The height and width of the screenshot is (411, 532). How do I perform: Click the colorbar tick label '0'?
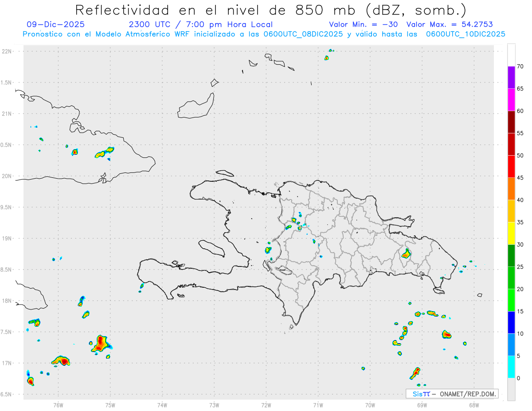518,378
